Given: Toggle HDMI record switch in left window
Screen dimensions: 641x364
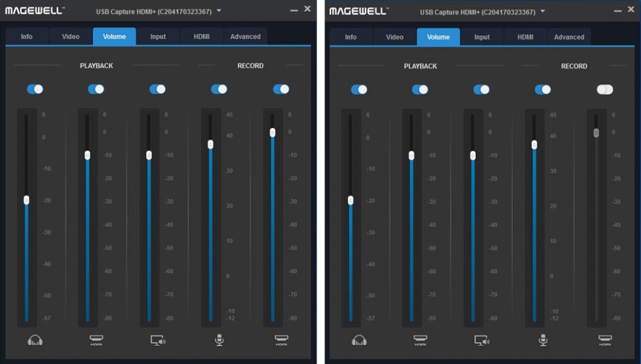Looking at the screenshot, I should pos(281,89).
